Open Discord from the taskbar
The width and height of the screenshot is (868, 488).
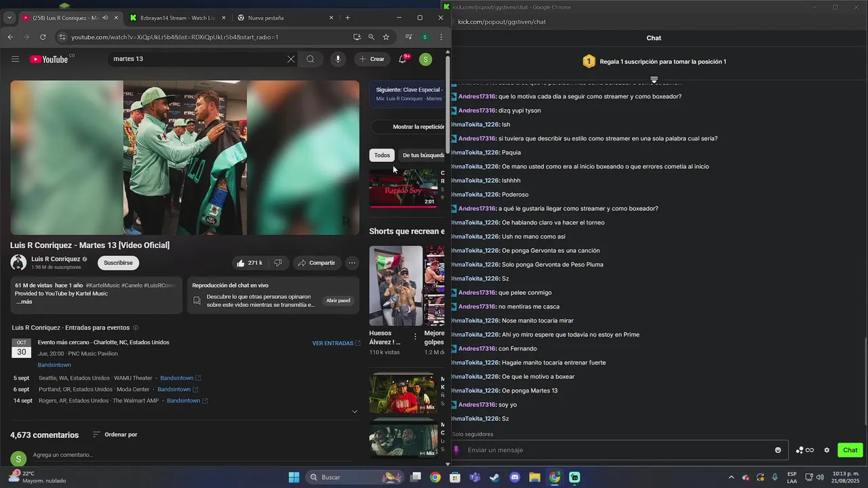click(x=515, y=477)
